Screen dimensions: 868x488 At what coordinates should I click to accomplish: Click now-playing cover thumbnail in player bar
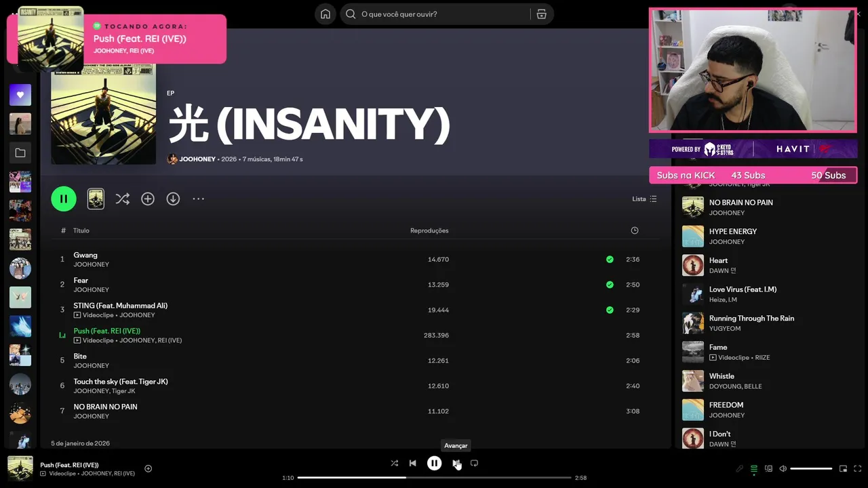tap(20, 468)
